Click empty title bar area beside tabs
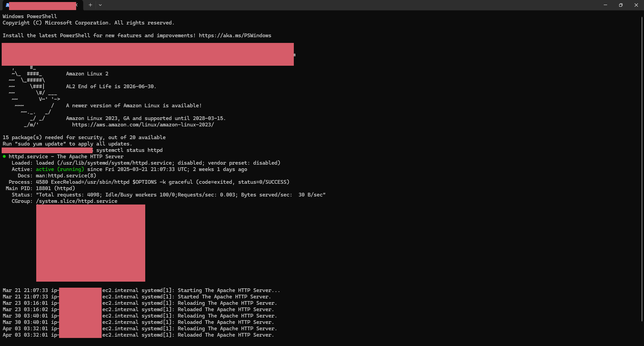644x346 pixels. [x=335, y=5]
